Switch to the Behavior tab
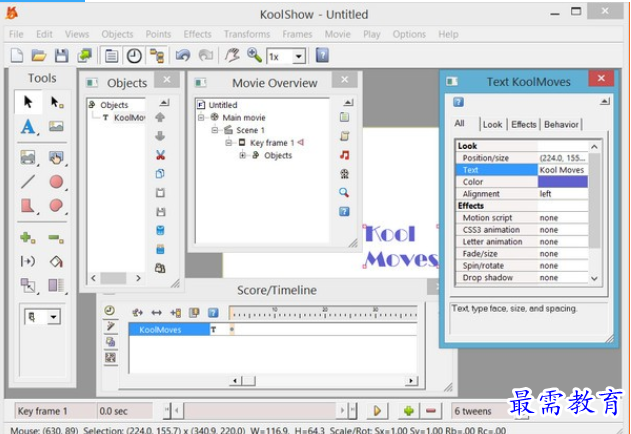 (561, 124)
